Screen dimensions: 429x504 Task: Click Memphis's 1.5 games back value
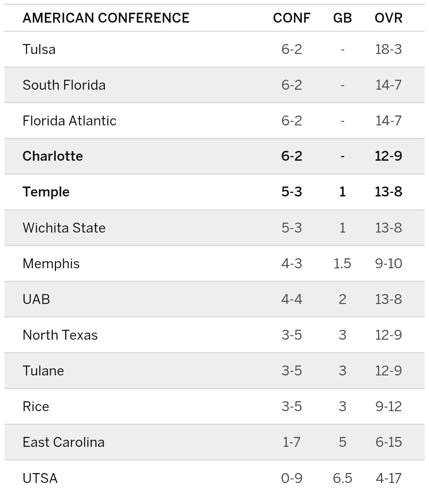pyautogui.click(x=342, y=264)
